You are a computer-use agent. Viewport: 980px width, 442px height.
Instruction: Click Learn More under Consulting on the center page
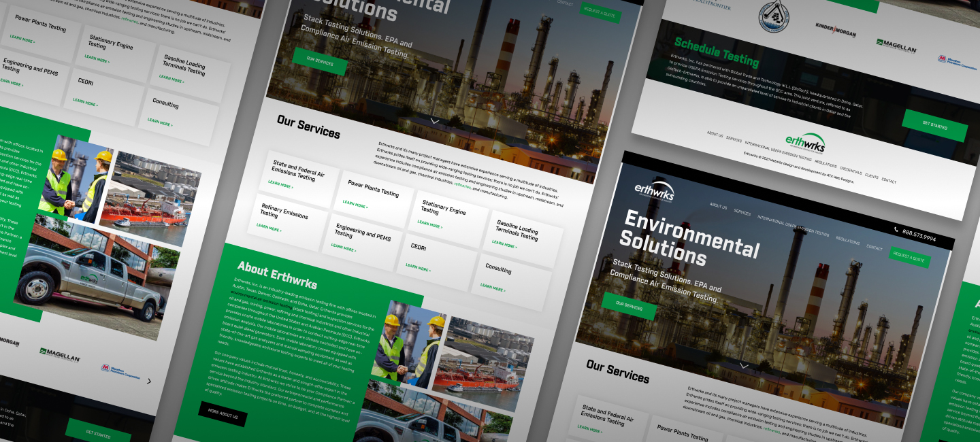pos(493,288)
